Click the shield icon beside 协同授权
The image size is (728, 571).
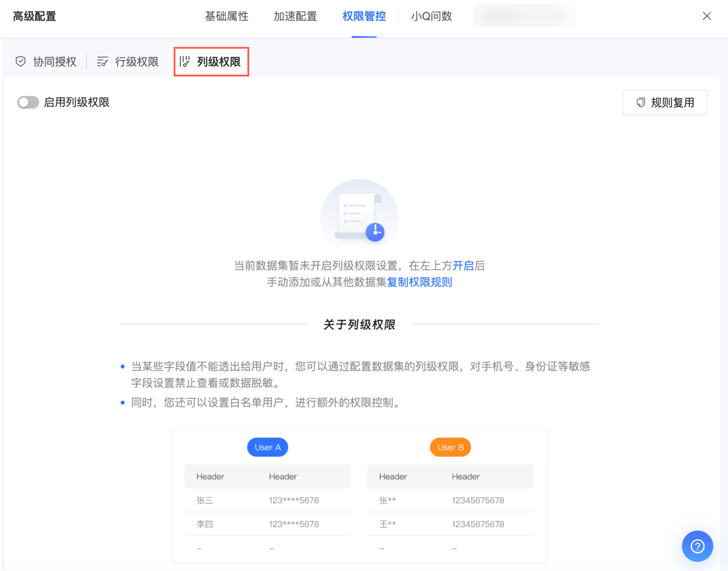(x=21, y=61)
